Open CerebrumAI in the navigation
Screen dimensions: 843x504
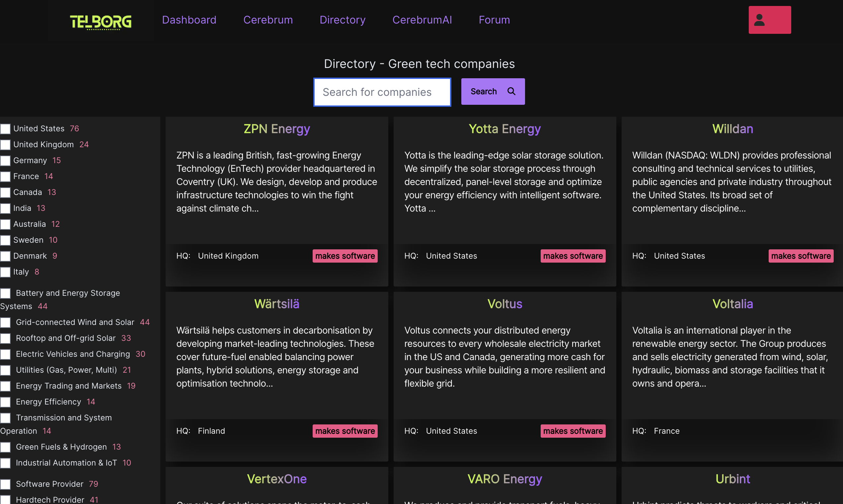click(422, 20)
